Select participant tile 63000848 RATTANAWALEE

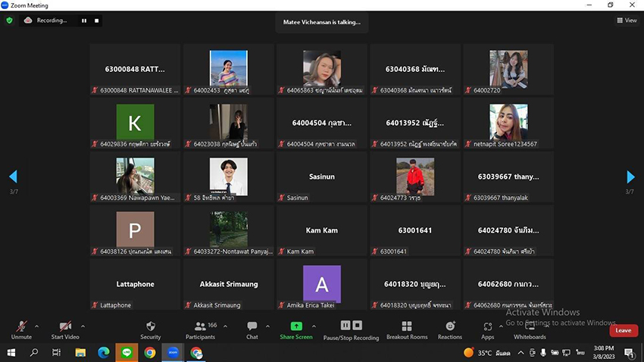coord(135,70)
